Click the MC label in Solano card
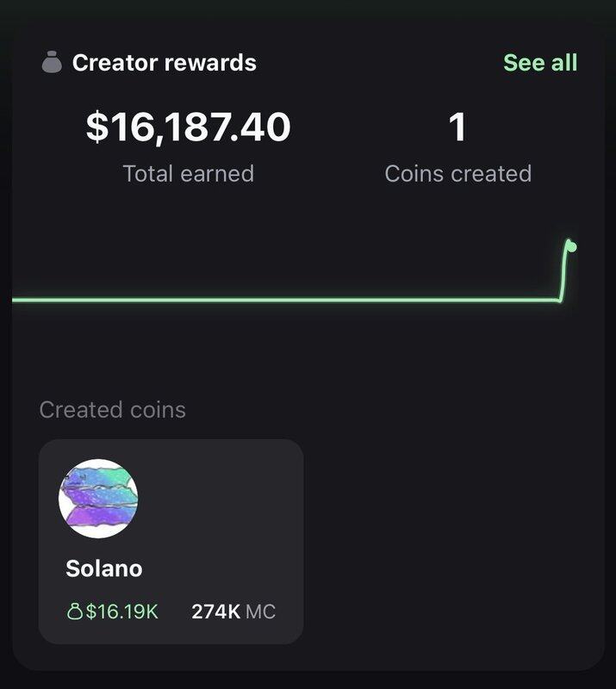 [261, 612]
